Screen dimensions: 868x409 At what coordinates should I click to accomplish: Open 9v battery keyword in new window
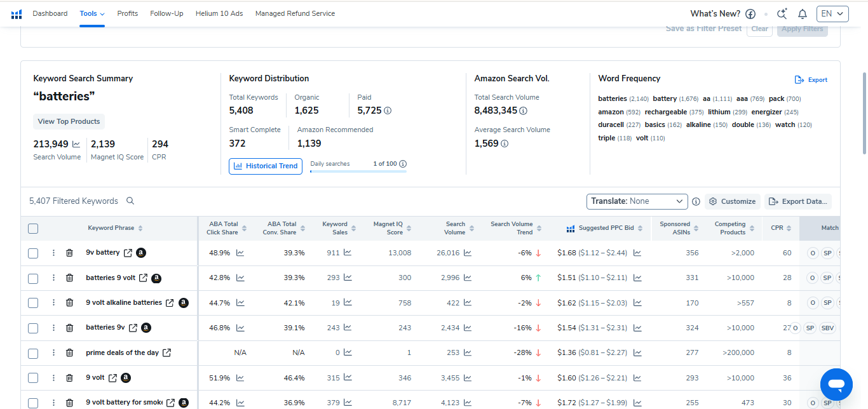click(128, 253)
